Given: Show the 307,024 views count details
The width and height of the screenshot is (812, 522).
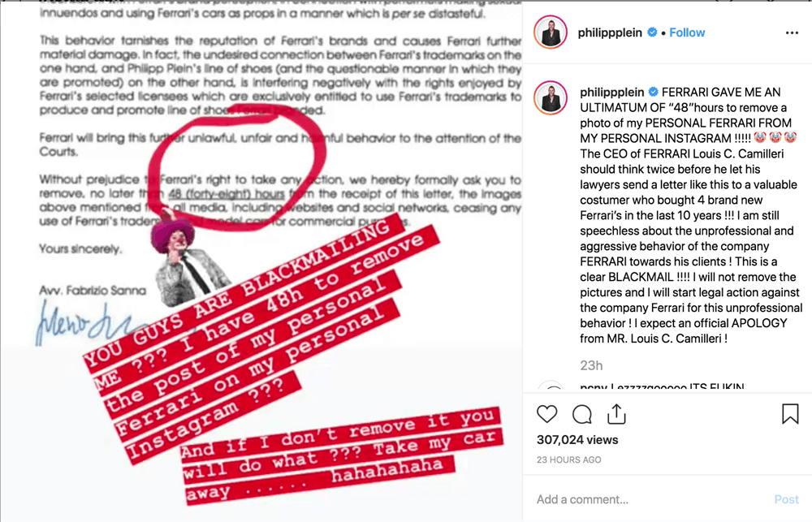Looking at the screenshot, I should 577,440.
